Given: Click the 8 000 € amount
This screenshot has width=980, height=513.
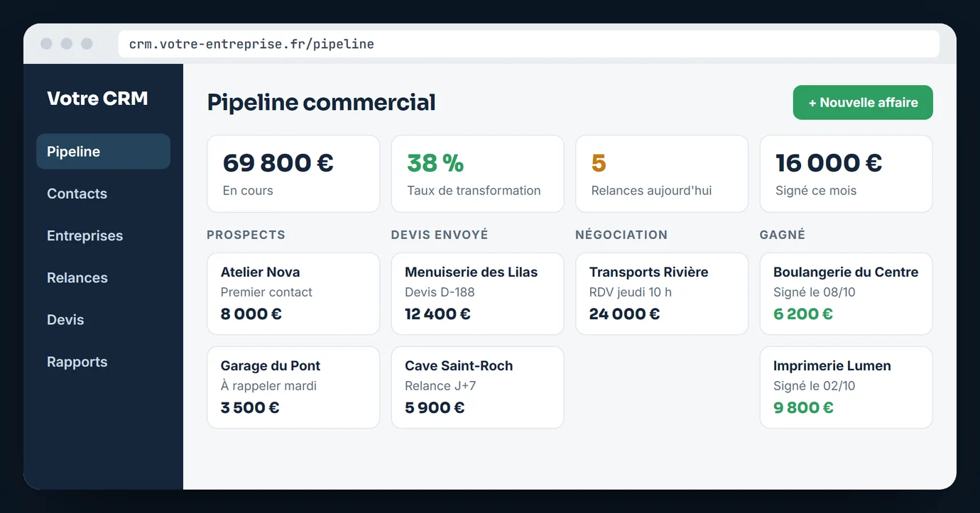Looking at the screenshot, I should click(251, 314).
